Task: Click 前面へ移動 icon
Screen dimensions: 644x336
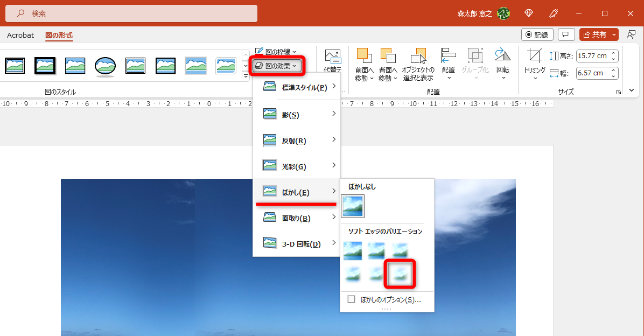Action: click(364, 56)
